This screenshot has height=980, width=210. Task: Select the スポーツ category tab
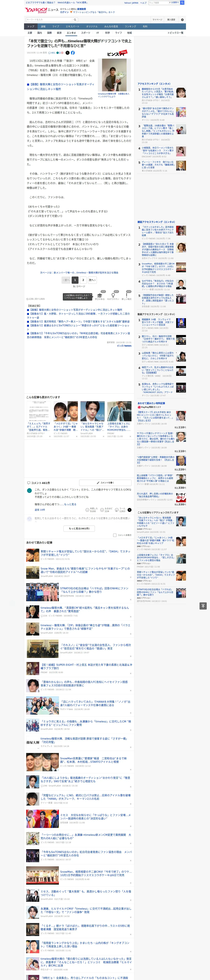[x=86, y=33]
